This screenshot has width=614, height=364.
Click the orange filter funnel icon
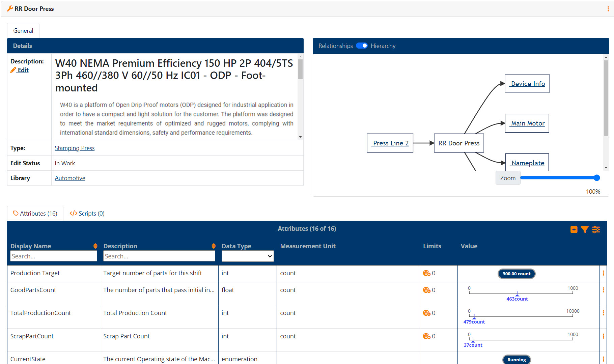tap(585, 230)
